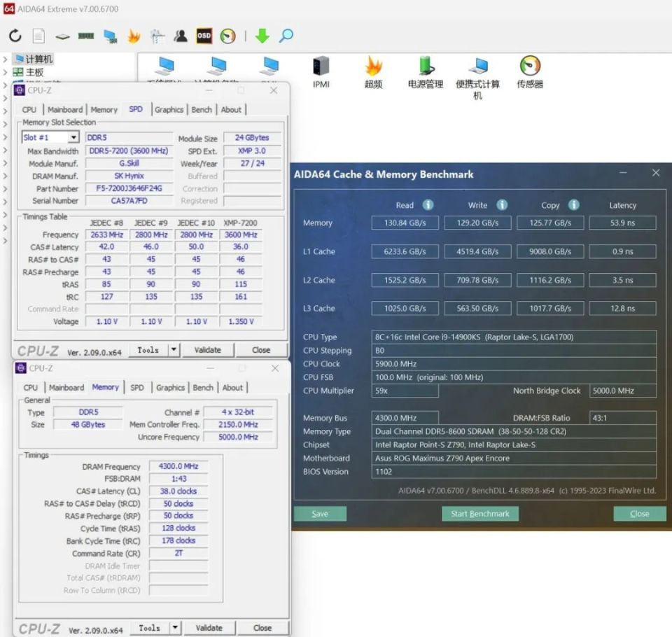Screen dimensions: 672x637
Task: Open Graphics tab in lower CPU-Z window
Action: click(170, 388)
